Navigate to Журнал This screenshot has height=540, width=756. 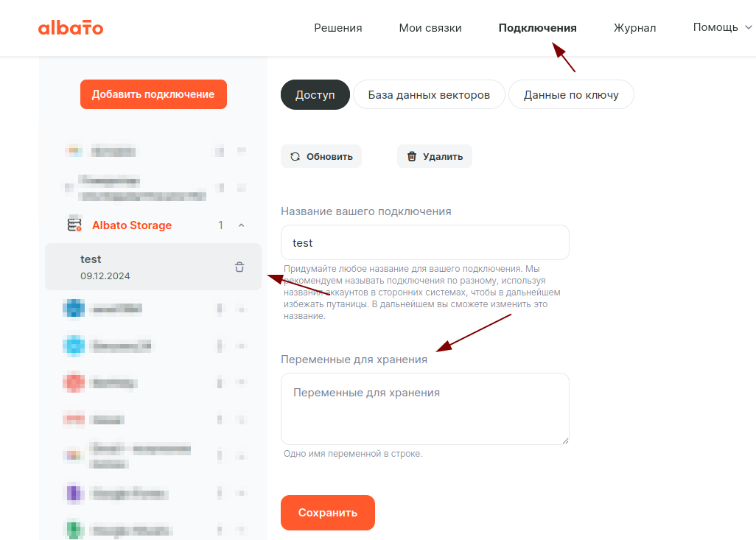pyautogui.click(x=634, y=28)
